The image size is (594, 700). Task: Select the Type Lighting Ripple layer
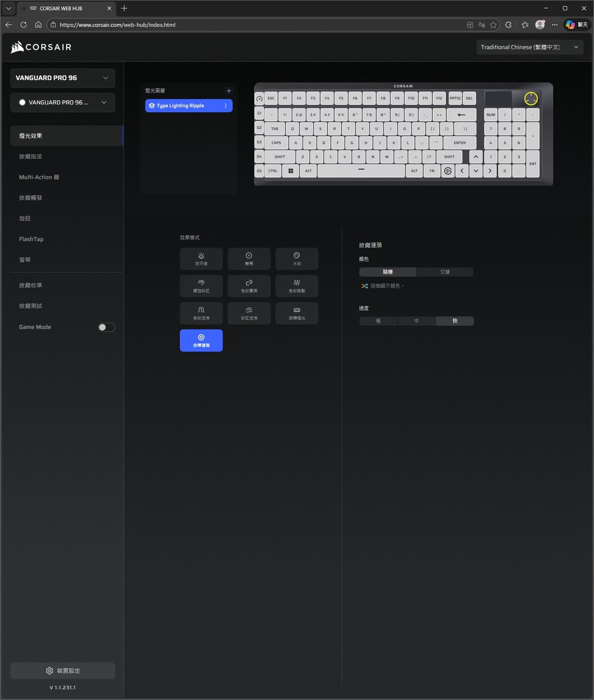[x=189, y=106]
